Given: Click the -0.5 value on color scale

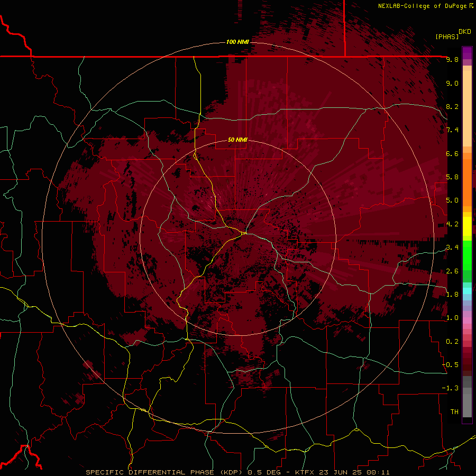Looking at the screenshot, I should click(x=450, y=365).
